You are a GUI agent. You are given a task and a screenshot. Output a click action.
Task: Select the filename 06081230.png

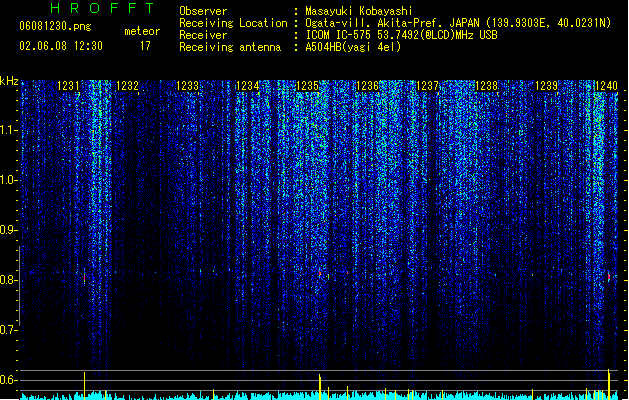55,26
